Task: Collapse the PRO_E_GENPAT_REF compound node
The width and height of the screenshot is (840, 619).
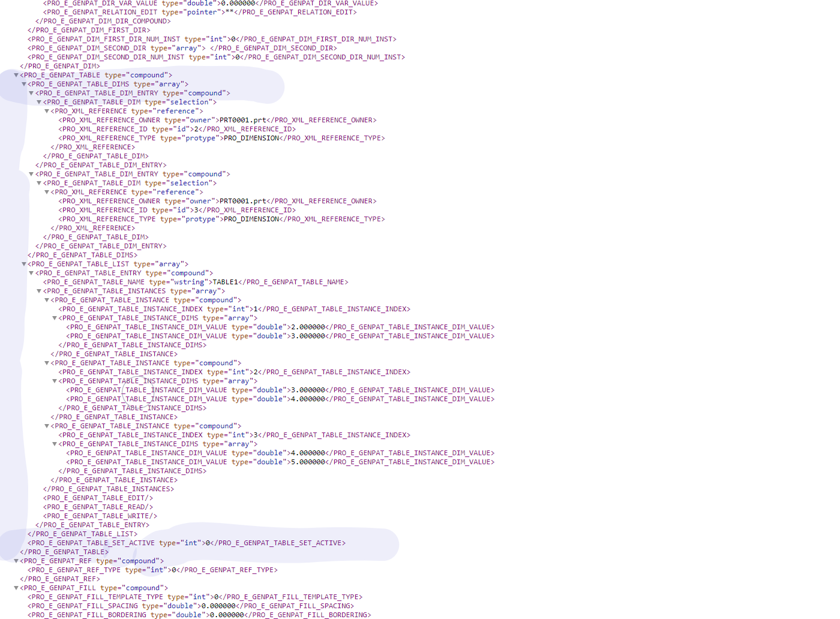Action: click(16, 561)
